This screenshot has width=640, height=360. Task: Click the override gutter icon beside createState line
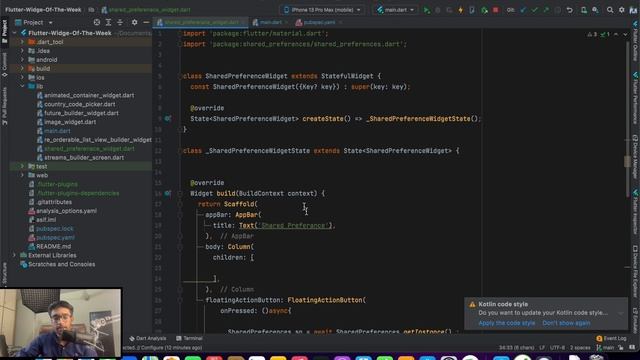(167, 119)
